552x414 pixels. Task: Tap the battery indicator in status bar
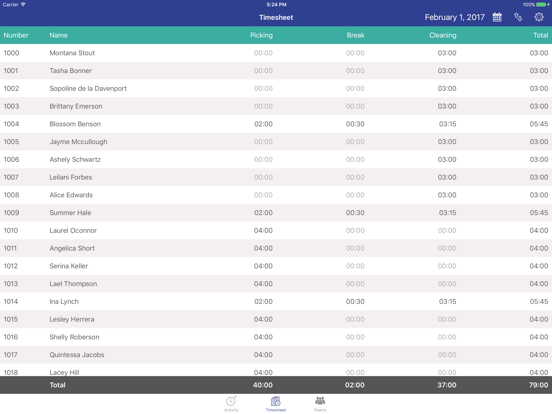point(541,5)
